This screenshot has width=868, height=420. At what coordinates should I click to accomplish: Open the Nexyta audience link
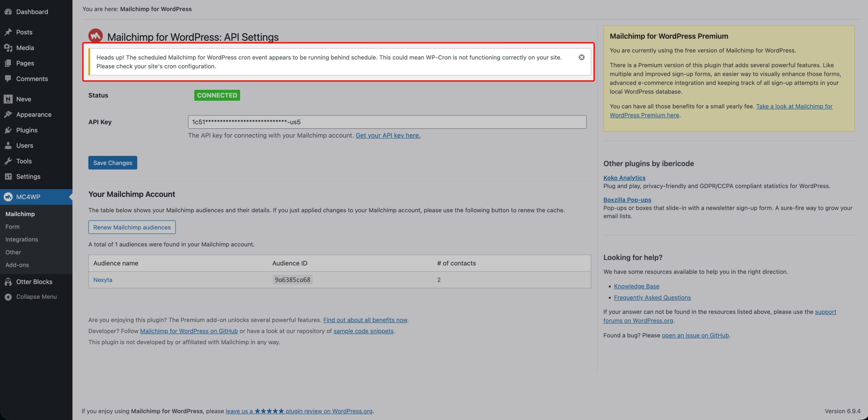click(x=103, y=280)
